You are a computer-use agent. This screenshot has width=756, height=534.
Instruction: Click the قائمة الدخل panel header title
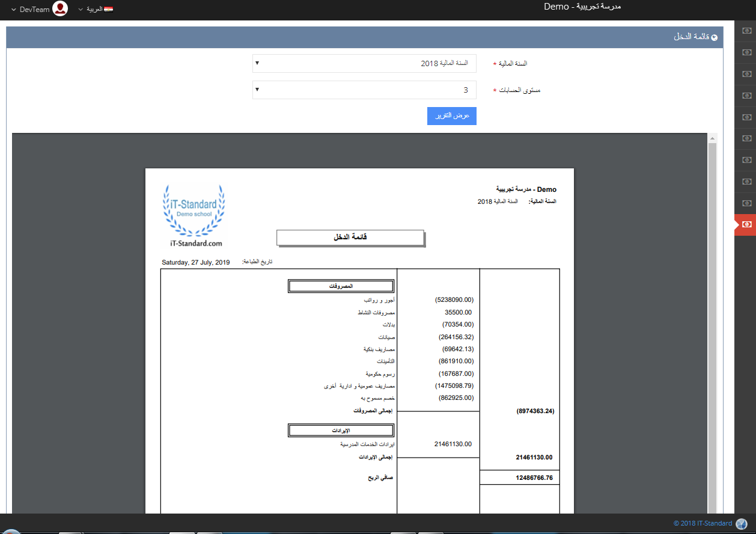691,37
